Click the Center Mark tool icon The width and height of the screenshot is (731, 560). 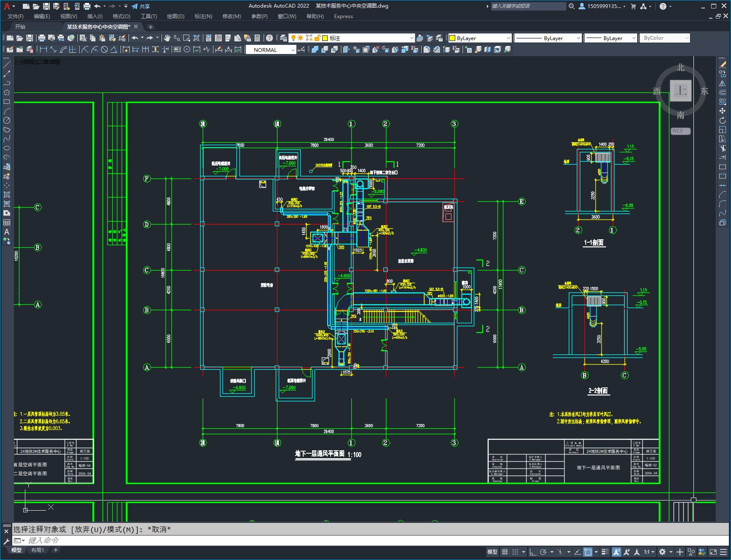tap(187, 50)
